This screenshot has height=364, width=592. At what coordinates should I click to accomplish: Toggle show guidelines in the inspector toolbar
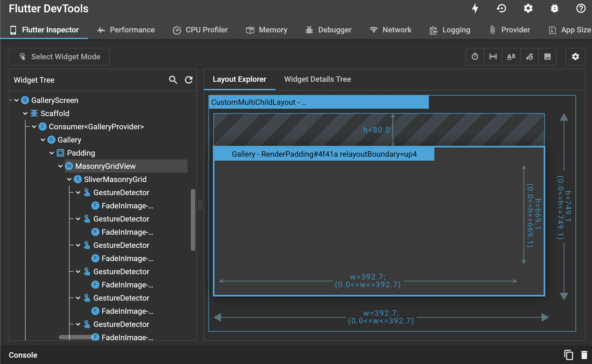(493, 57)
